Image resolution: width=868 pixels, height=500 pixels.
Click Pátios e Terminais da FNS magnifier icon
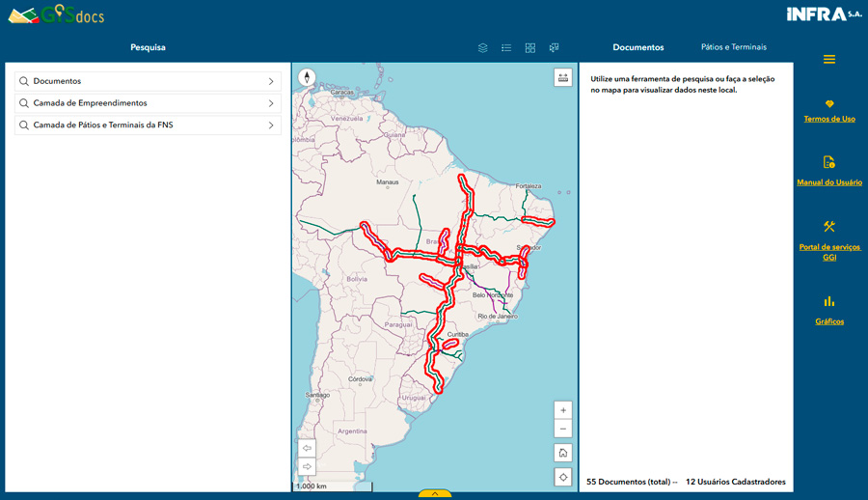point(24,125)
